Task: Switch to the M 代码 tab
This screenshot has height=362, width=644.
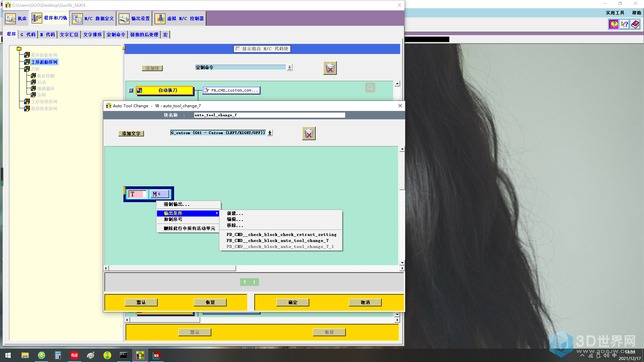Action: coord(47,35)
